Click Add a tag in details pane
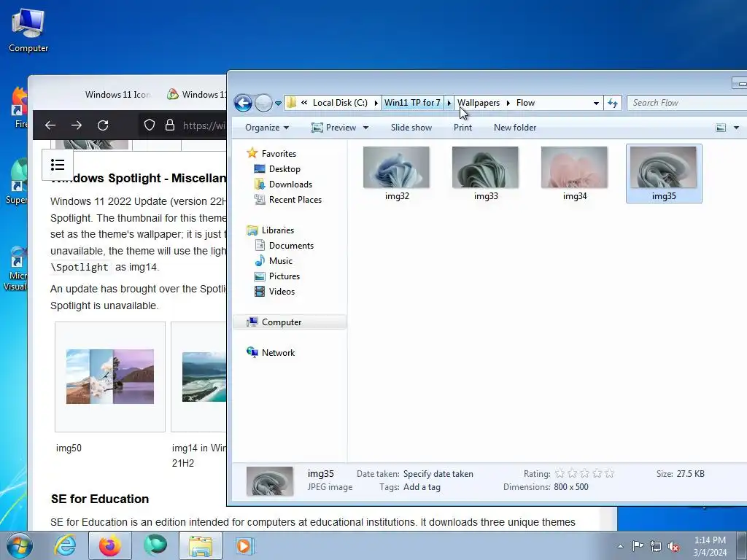Image resolution: width=747 pixels, height=560 pixels. [x=422, y=487]
